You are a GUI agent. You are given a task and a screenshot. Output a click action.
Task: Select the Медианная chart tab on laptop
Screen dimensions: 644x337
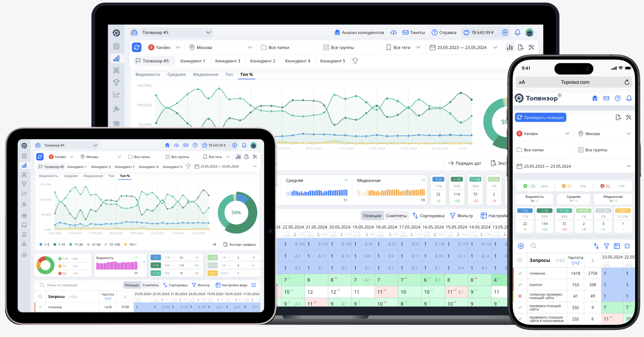[205, 74]
